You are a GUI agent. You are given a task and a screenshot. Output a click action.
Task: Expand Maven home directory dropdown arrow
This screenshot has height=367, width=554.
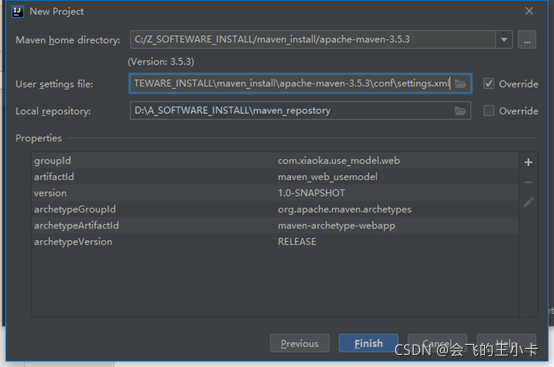504,40
